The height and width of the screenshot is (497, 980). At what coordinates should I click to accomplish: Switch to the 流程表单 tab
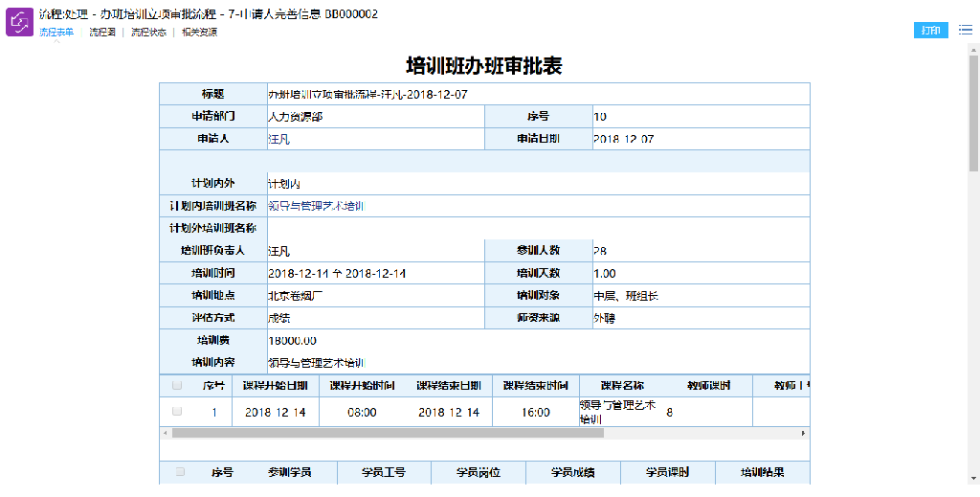pos(56,33)
